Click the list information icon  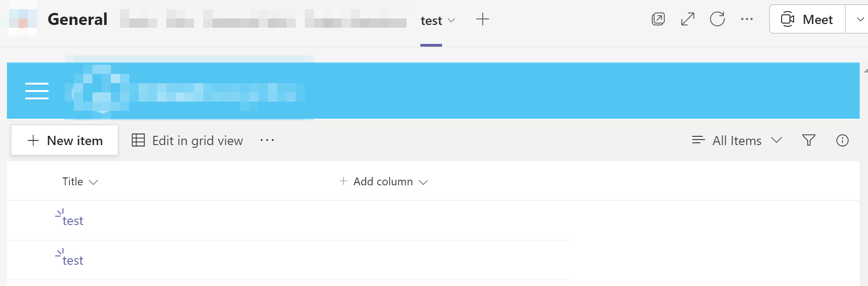coord(843,140)
